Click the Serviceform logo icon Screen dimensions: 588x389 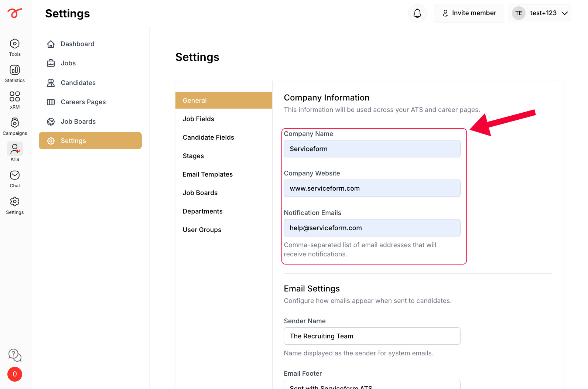click(15, 13)
